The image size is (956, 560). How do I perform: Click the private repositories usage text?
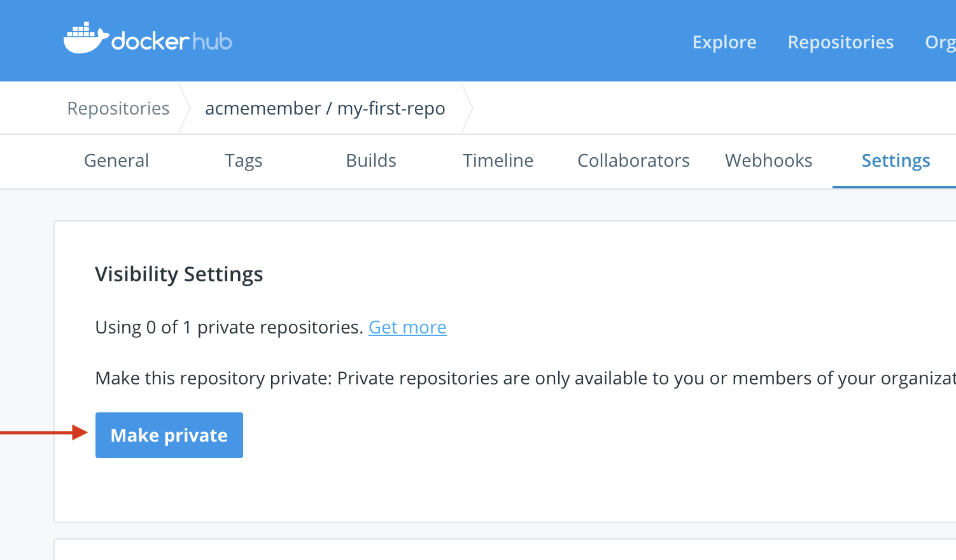pyautogui.click(x=228, y=326)
